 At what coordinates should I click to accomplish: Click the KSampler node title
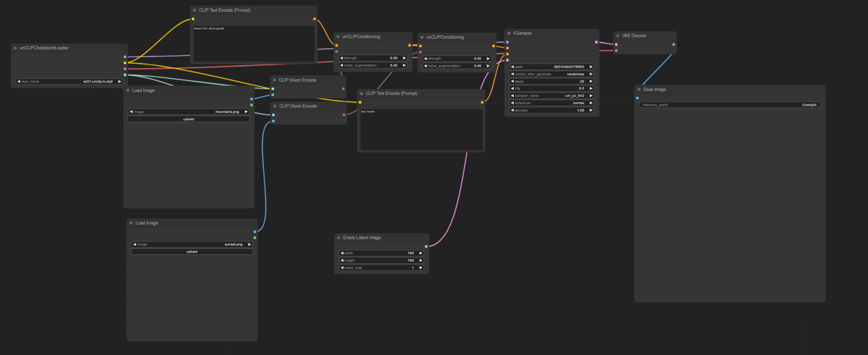coord(523,33)
